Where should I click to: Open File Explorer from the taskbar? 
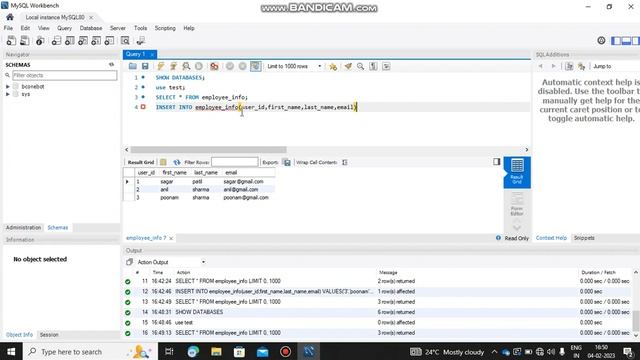click(216, 351)
